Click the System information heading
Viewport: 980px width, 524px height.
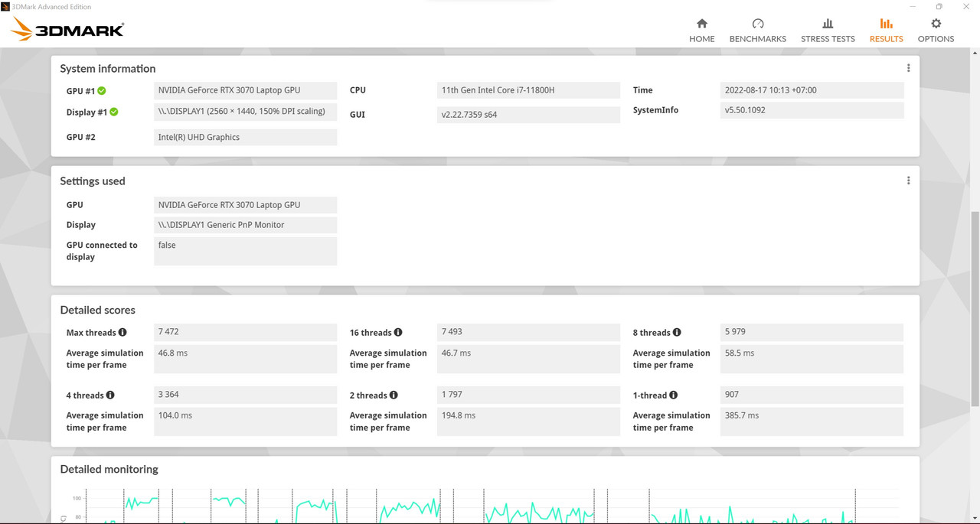pyautogui.click(x=107, y=68)
